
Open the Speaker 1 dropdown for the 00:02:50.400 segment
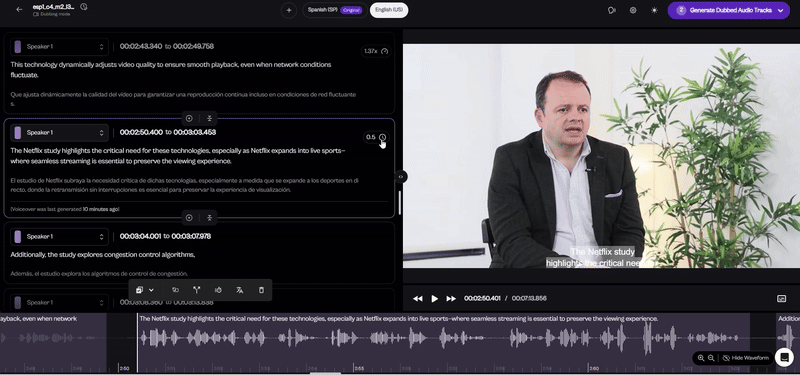[60, 133]
